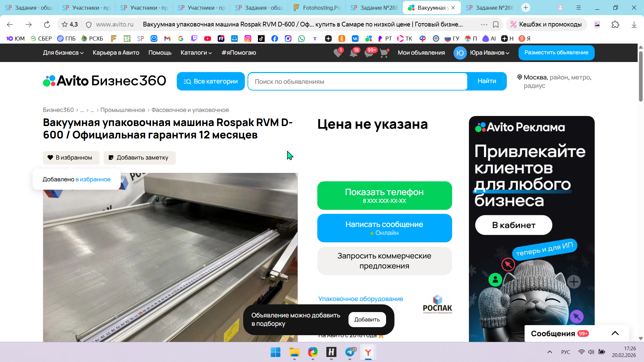644x362 pixels.
Task: Click the 'Поиск по объявлениям' search field
Action: pos(357,81)
